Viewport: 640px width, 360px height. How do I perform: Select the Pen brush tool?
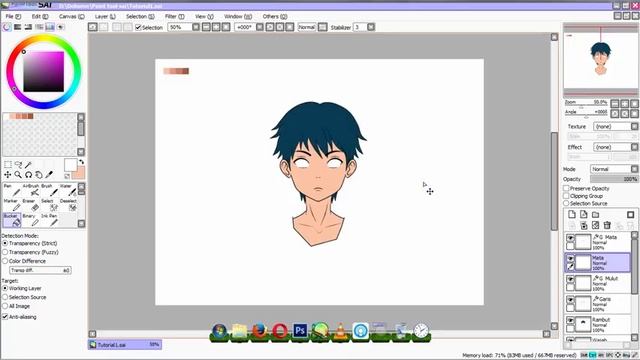point(11,190)
